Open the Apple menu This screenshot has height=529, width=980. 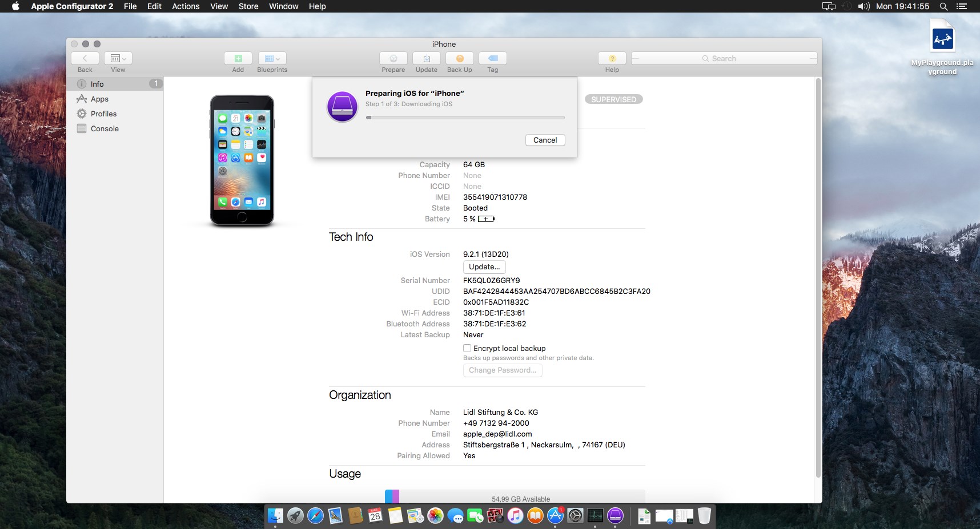click(x=15, y=6)
